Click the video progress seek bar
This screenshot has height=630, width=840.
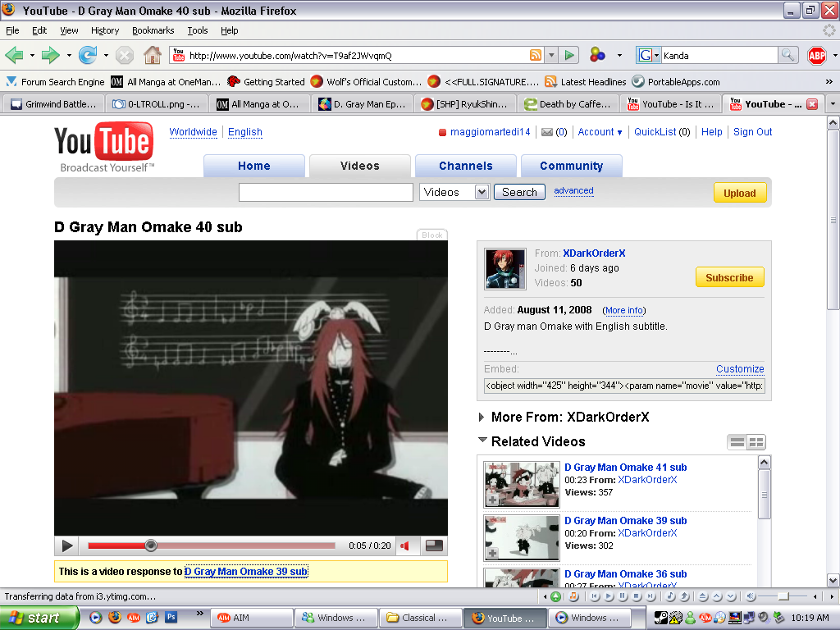[x=246, y=546]
